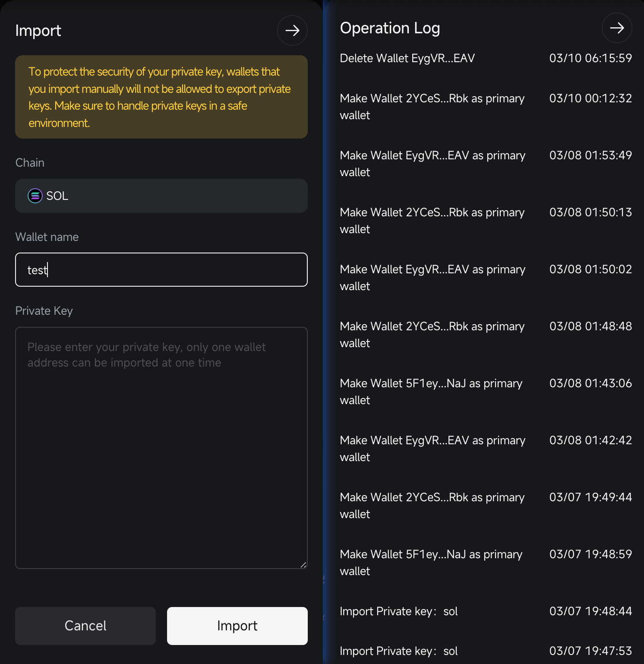Focus the Private Key text area
This screenshot has width=644, height=664.
161,448
